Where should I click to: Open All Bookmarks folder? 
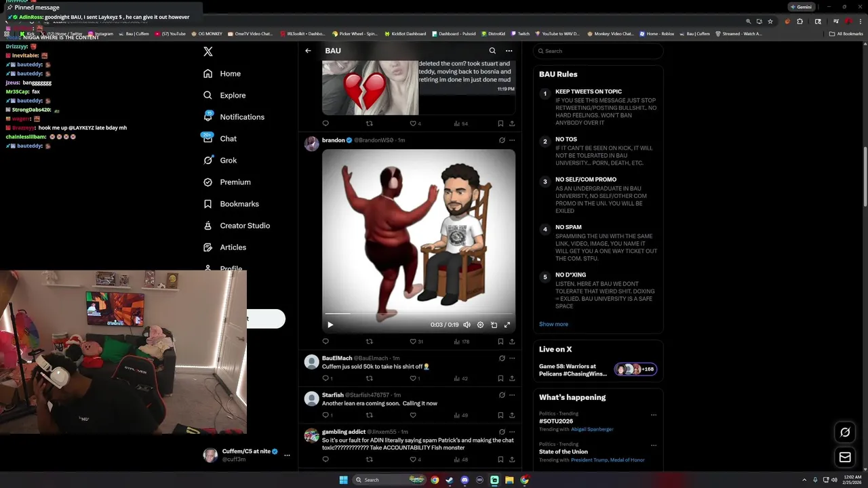tap(846, 34)
